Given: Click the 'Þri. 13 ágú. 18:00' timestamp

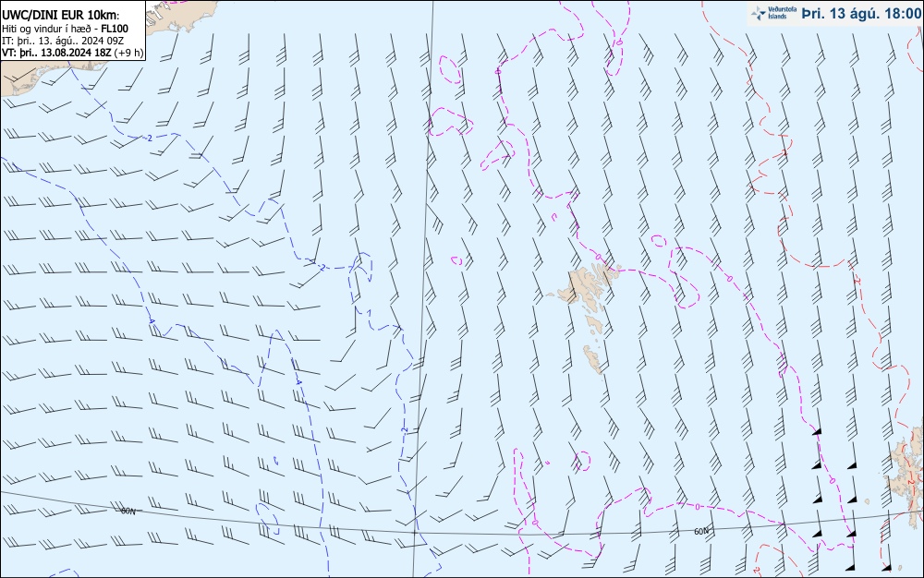Looking at the screenshot, I should tap(860, 14).
